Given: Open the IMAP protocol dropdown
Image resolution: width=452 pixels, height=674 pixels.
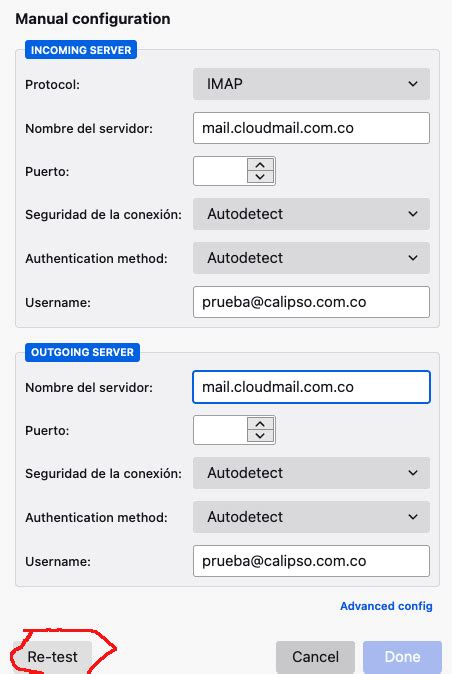Looking at the screenshot, I should click(311, 84).
